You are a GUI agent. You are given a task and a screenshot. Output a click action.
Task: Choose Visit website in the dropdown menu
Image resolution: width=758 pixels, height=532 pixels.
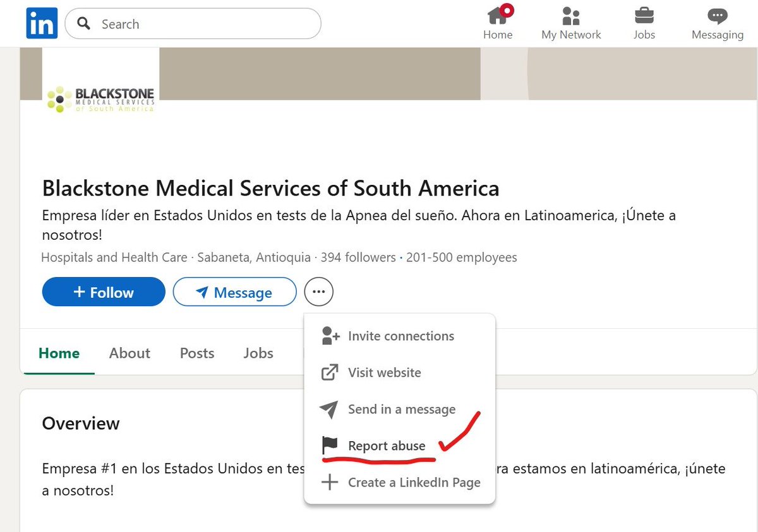tap(399, 372)
